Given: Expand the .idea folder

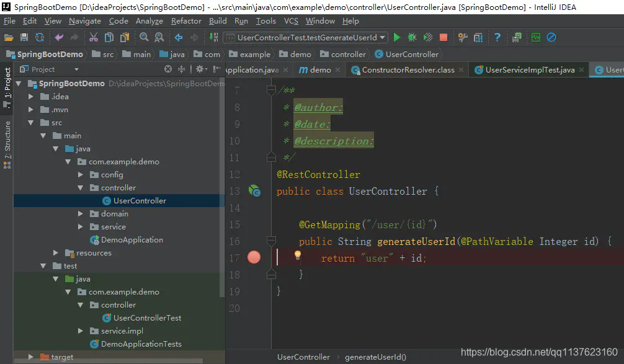Looking at the screenshot, I should click(30, 97).
